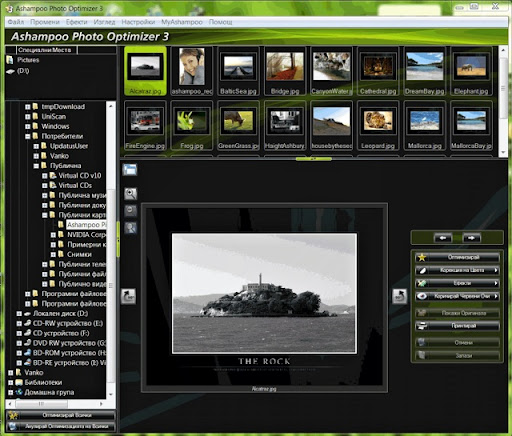
Task: Click the zoom in magnifier icon
Action: (x=130, y=194)
